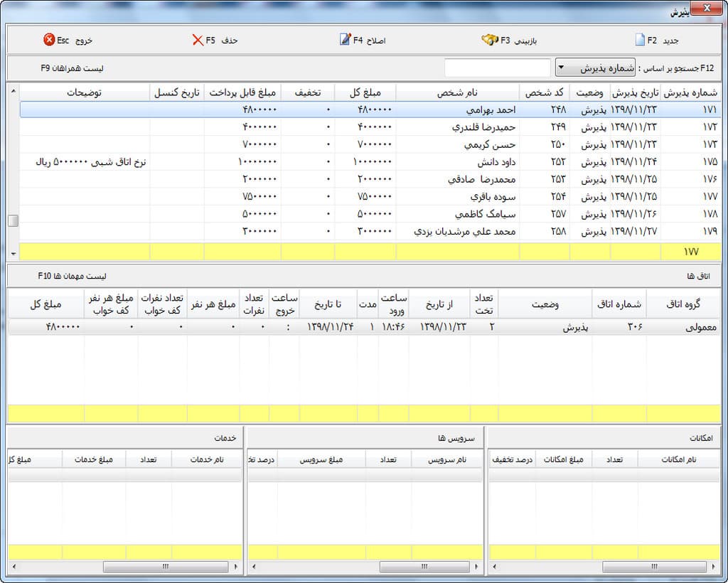Click the نام سرویس column header

447,459
